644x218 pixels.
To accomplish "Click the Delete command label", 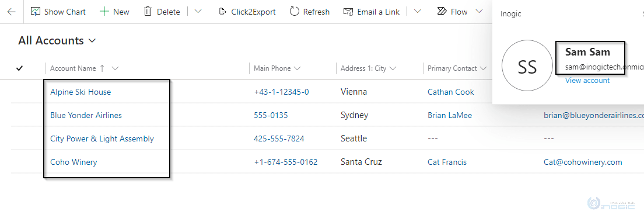I will pos(169,12).
